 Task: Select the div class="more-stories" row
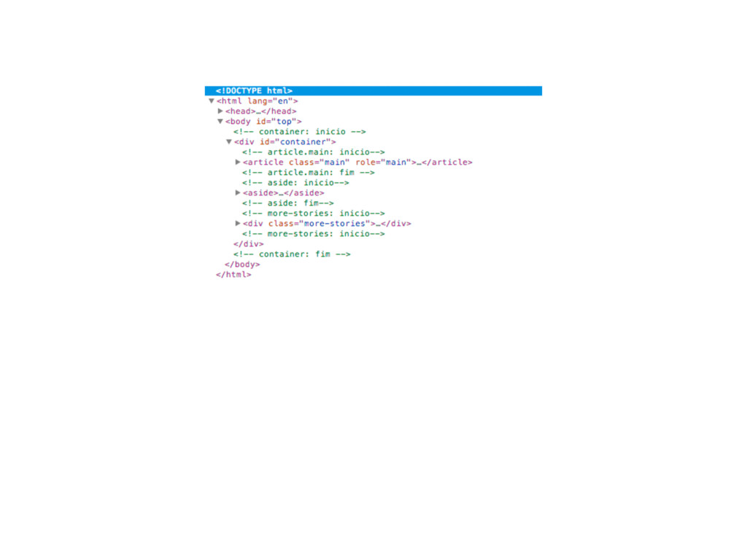[327, 223]
